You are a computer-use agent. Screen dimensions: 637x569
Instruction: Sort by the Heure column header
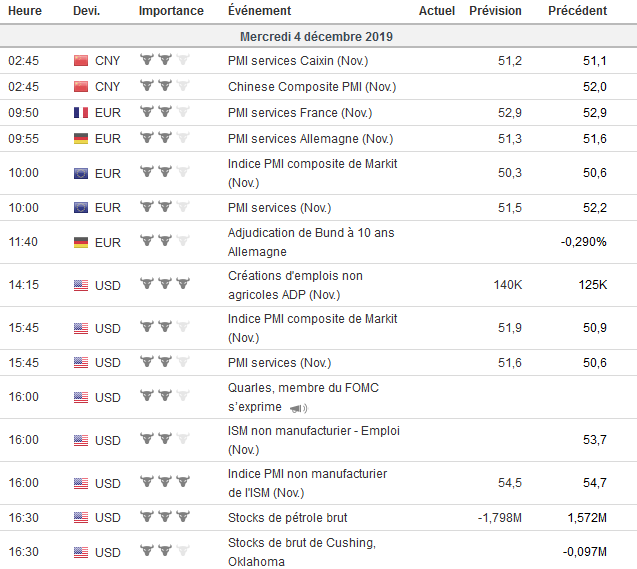point(25,11)
